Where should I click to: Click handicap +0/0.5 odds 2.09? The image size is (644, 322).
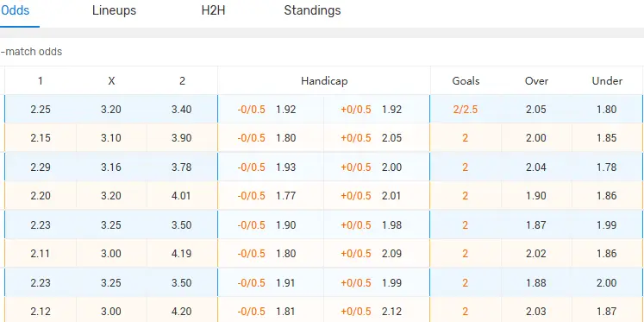click(391, 253)
